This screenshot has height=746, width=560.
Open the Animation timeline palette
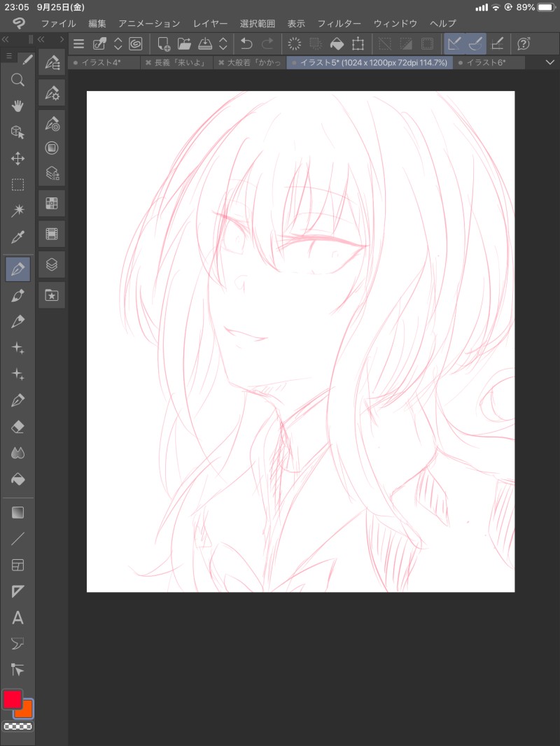51,234
